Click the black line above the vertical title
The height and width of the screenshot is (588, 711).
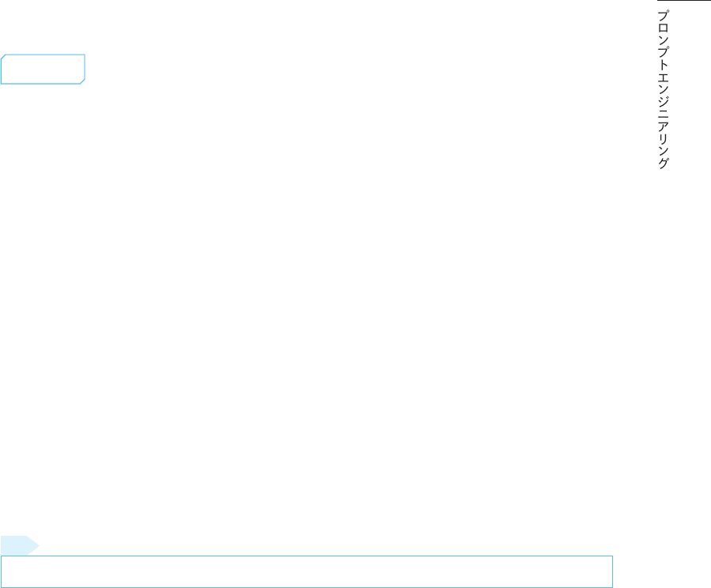click(x=684, y=1)
